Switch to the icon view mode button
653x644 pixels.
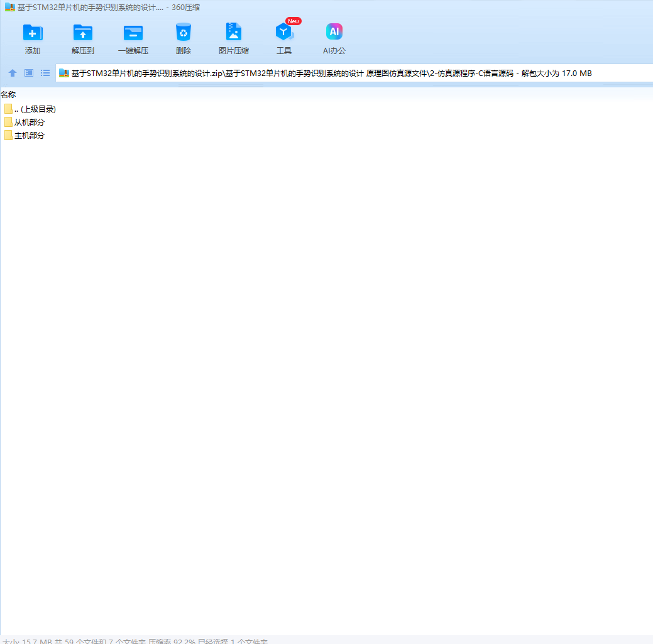tap(29, 74)
